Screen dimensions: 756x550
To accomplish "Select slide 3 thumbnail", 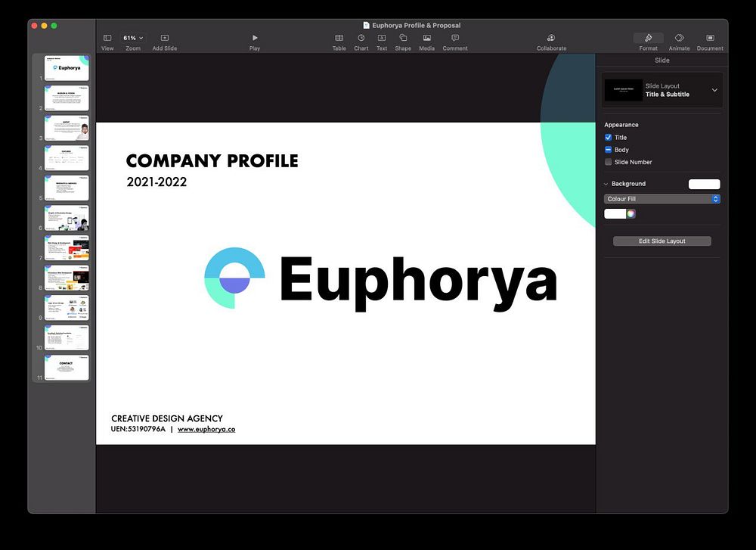I will point(67,128).
